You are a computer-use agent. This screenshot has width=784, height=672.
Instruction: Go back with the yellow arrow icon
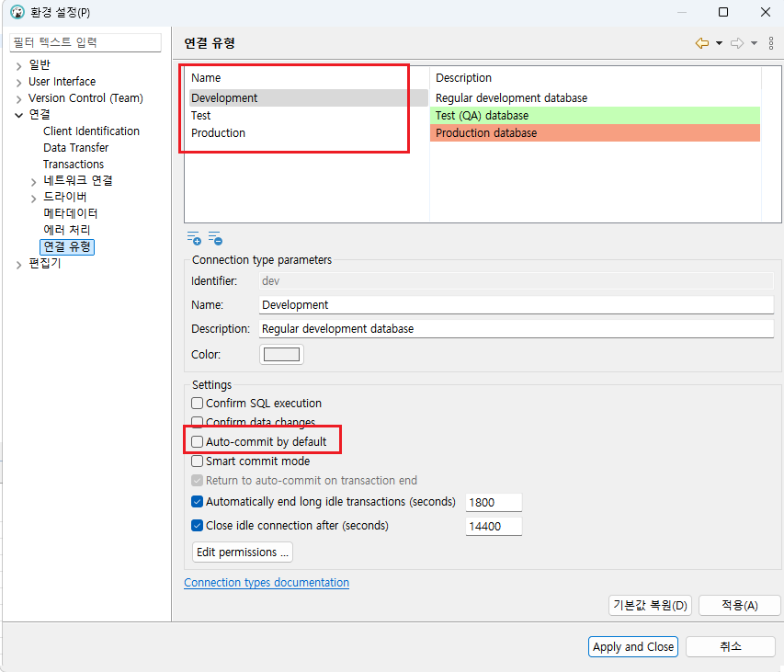(x=702, y=43)
